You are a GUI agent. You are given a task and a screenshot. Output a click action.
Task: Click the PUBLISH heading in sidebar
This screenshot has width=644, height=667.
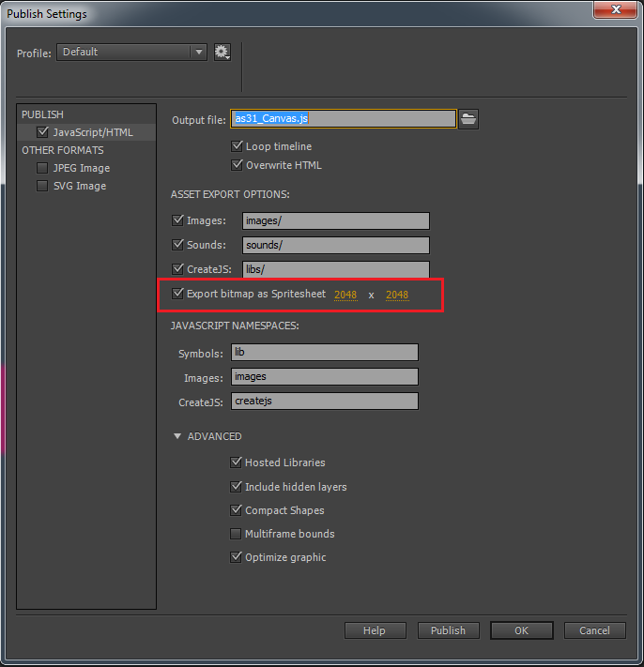coord(42,114)
